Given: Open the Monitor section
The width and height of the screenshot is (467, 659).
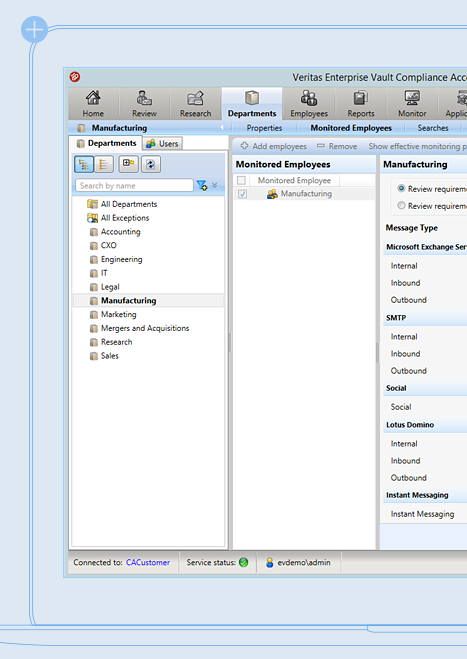Looking at the screenshot, I should click(x=412, y=104).
